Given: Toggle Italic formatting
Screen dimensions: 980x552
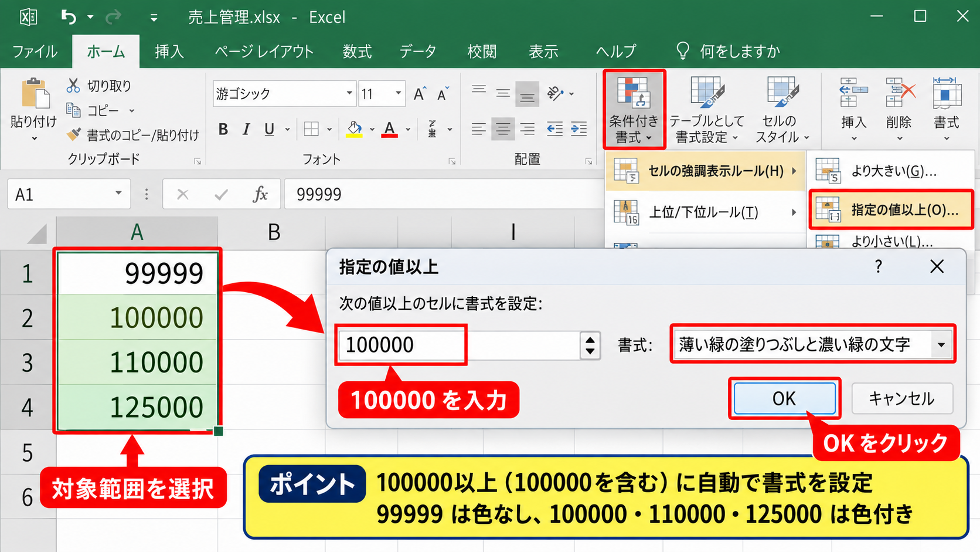Looking at the screenshot, I should tap(246, 129).
